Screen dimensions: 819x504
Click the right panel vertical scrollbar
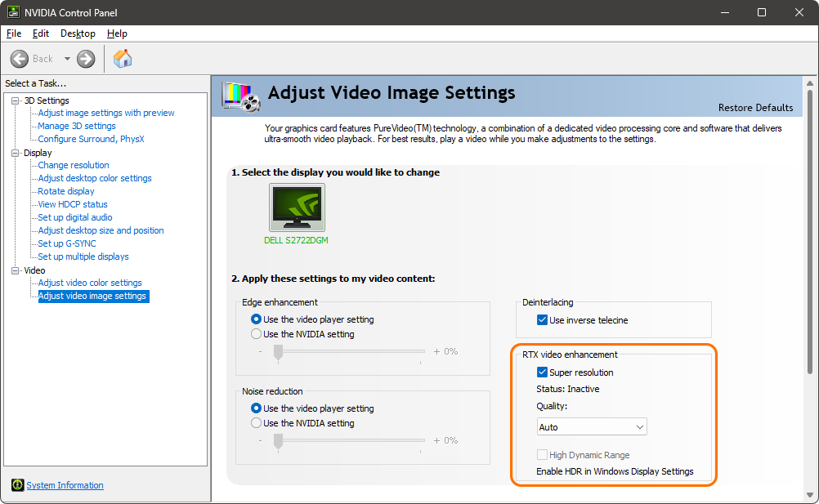810,232
